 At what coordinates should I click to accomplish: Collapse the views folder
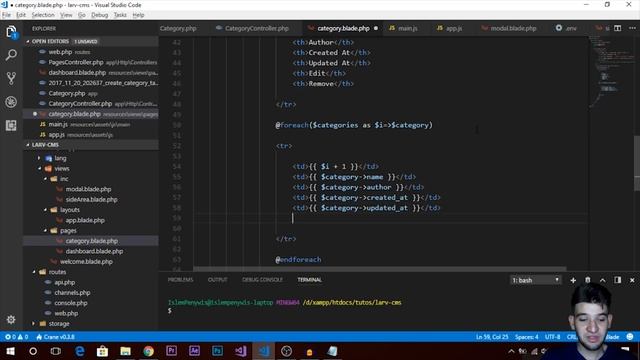(x=62, y=168)
